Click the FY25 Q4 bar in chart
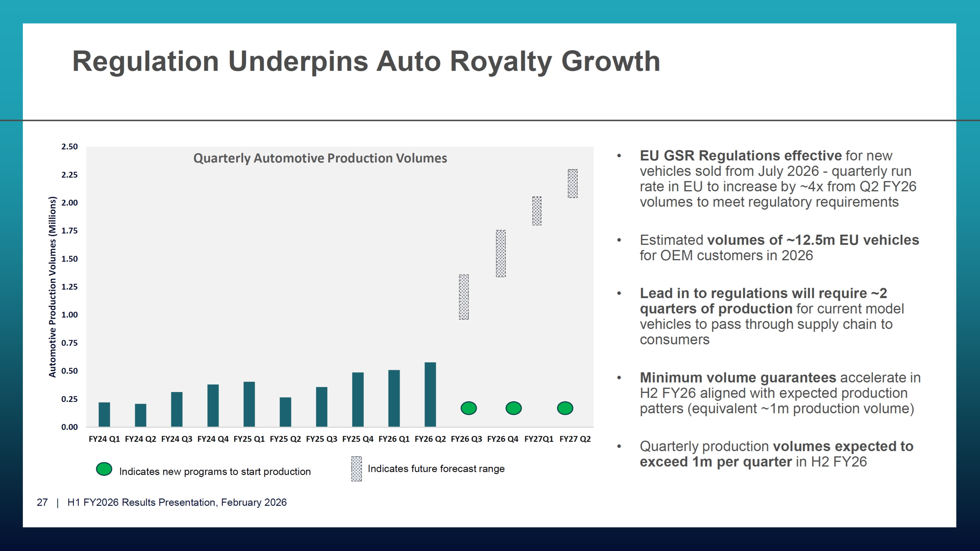 (358, 399)
